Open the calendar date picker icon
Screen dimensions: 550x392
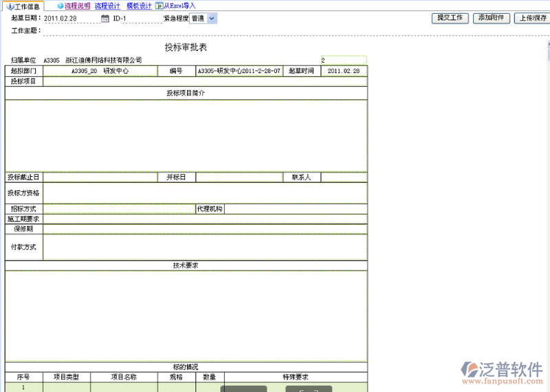[x=105, y=19]
